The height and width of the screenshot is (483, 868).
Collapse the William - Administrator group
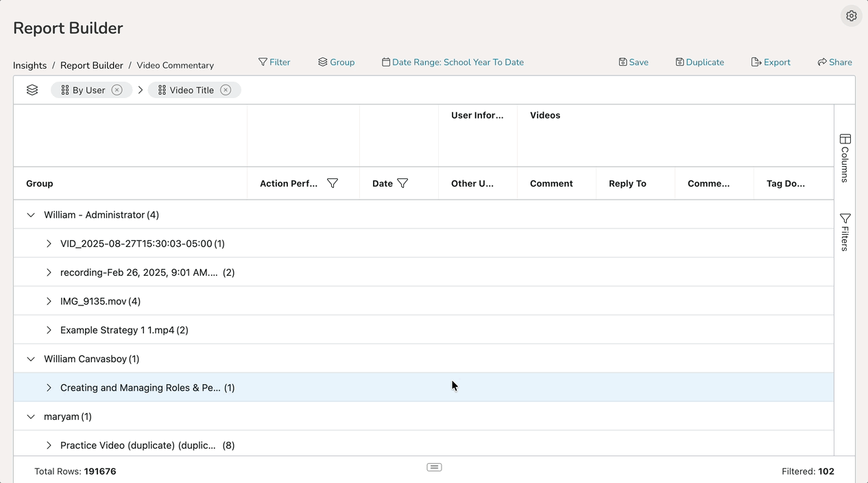pos(31,215)
